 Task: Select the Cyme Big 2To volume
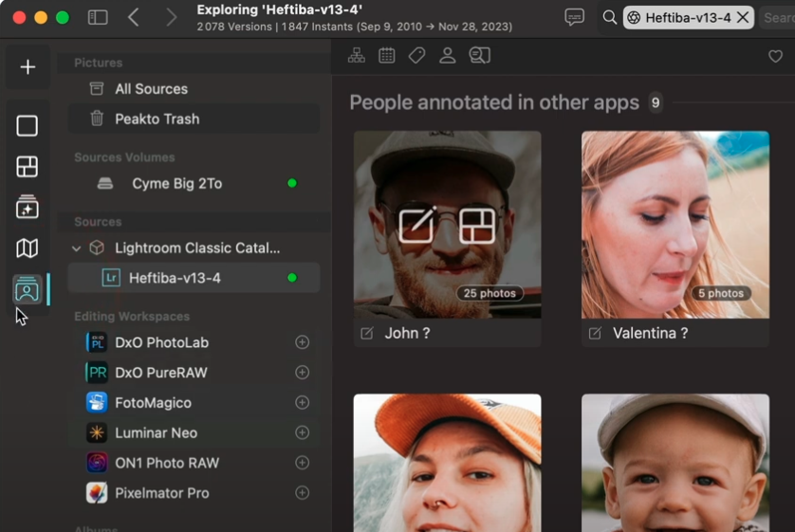(194, 183)
